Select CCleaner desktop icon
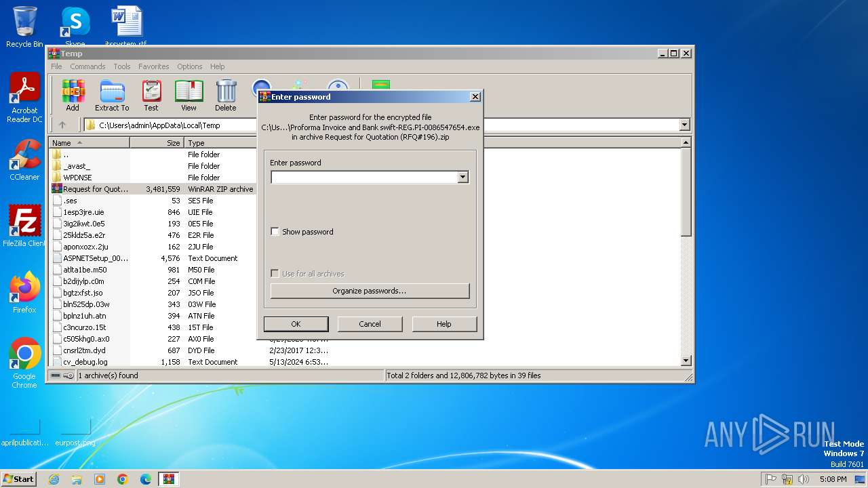Image resolution: width=868 pixels, height=488 pixels. [x=24, y=160]
